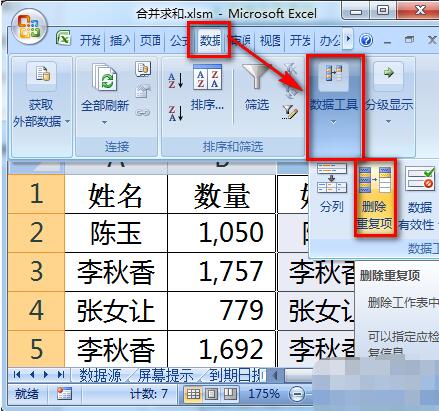Viewport: 439px width, 411px height.
Task: Switch to Normal view in status bar
Action: pos(193,394)
